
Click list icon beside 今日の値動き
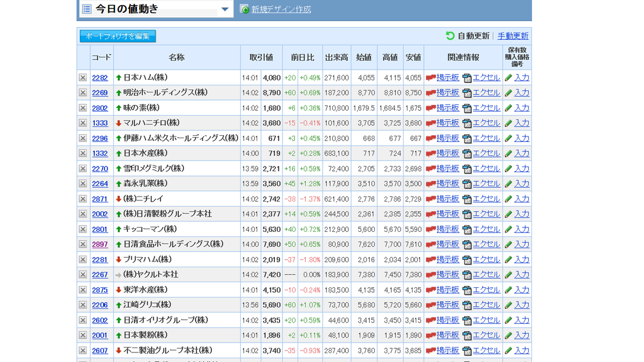(87, 9)
